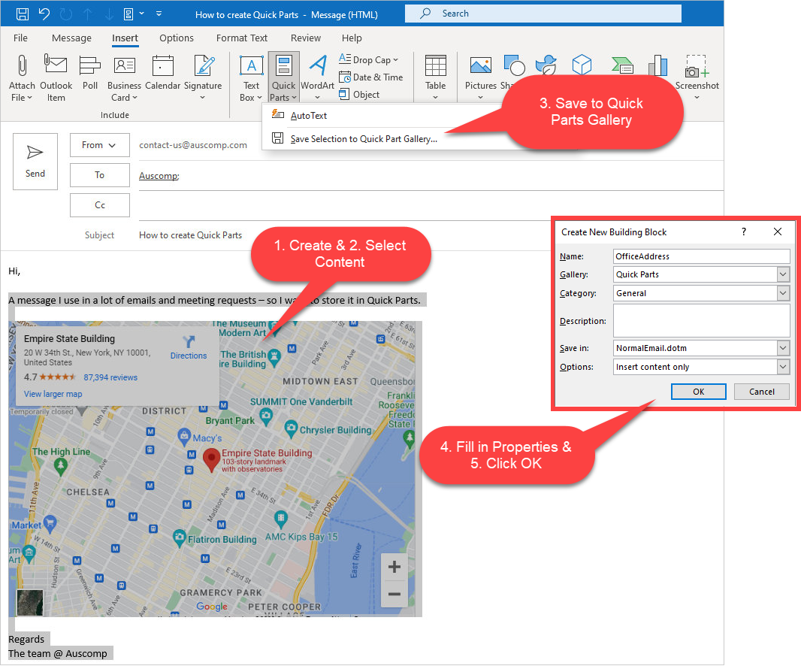Click the Previous Item up arrow
The width and height of the screenshot is (801, 672).
[x=88, y=14]
